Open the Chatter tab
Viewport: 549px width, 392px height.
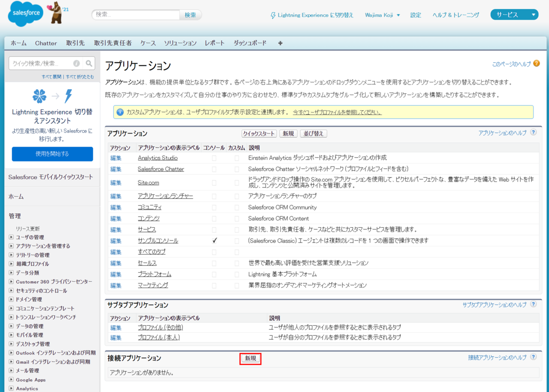point(46,43)
